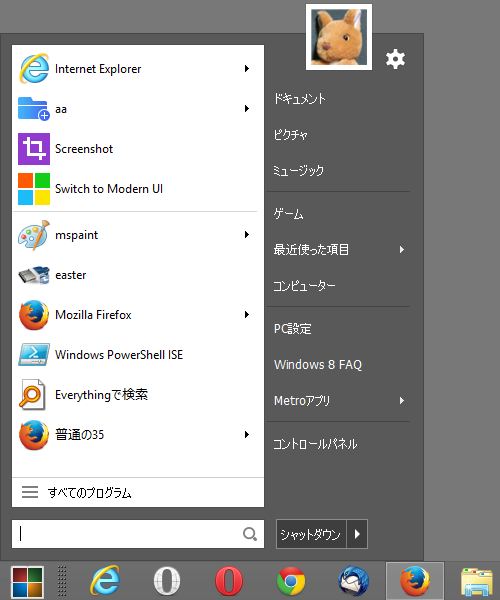Click the 最近使った項目 label
The width and height of the screenshot is (500, 600).
(x=311, y=250)
